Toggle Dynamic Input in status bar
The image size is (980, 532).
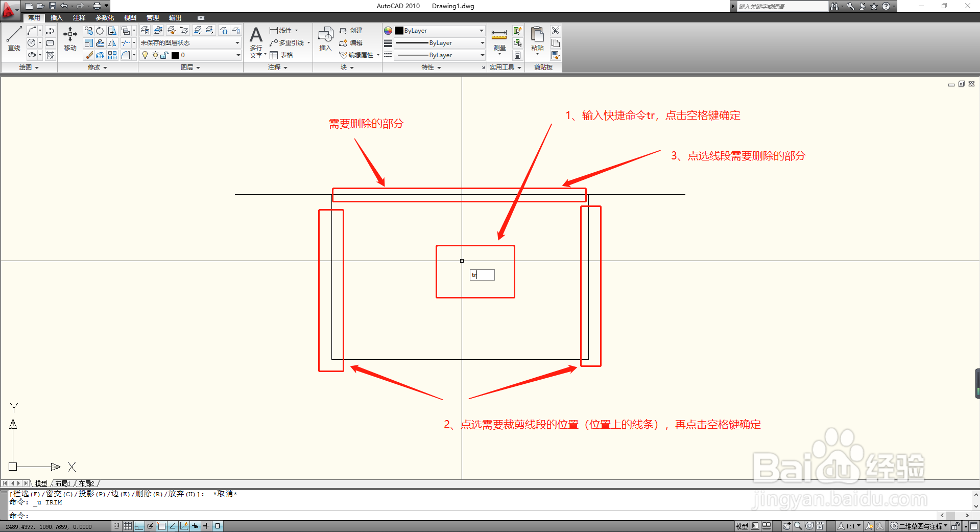[x=195, y=526]
